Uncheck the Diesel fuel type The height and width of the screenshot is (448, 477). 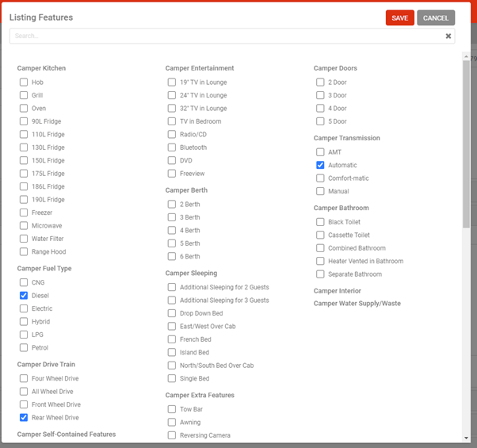(x=24, y=296)
